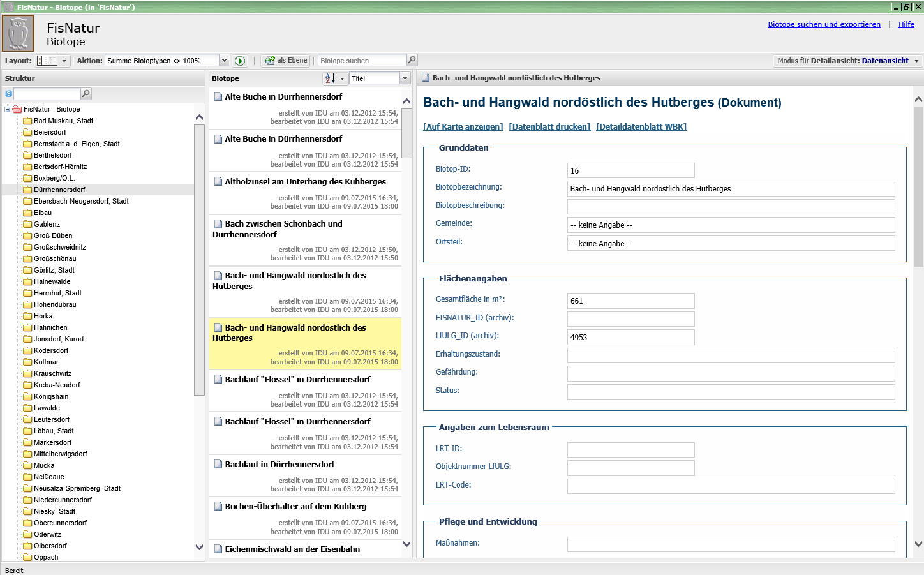924x575 pixels.
Task: Click Struktur tree scroll-down arrow
Action: 199,547
